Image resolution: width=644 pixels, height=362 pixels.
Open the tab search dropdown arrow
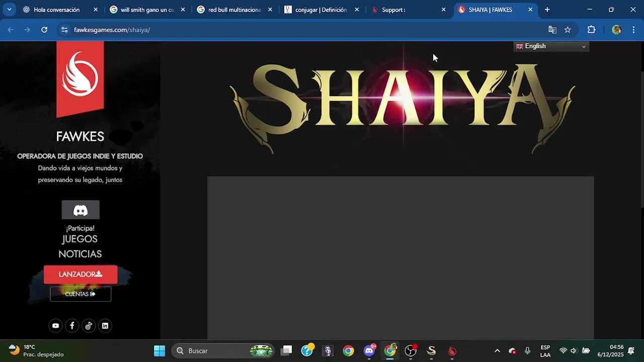[x=9, y=10]
